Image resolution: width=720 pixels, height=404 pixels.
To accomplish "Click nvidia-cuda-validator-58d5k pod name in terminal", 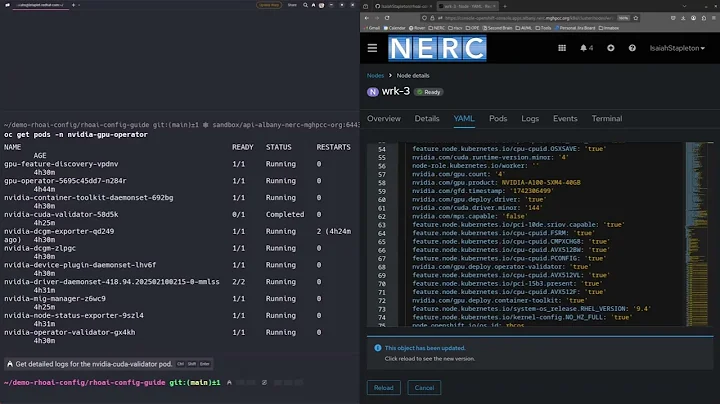I will coord(61,214).
